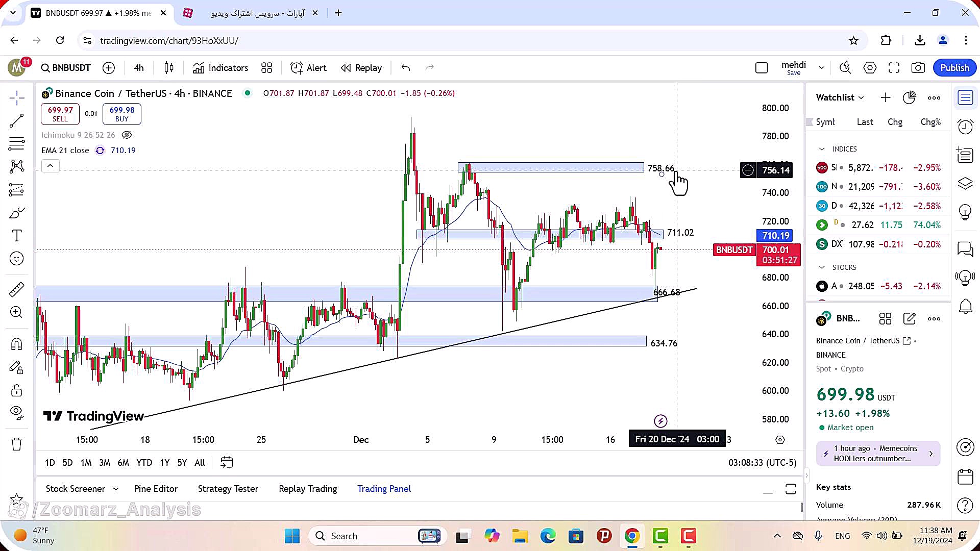This screenshot has width=980, height=551.
Task: Expand the mehdi layout dropdown arrow
Action: coord(822,68)
